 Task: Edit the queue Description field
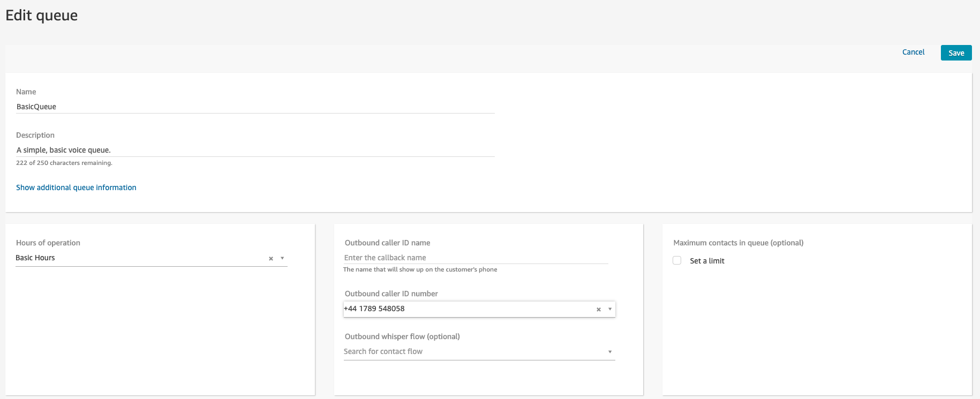point(255,150)
